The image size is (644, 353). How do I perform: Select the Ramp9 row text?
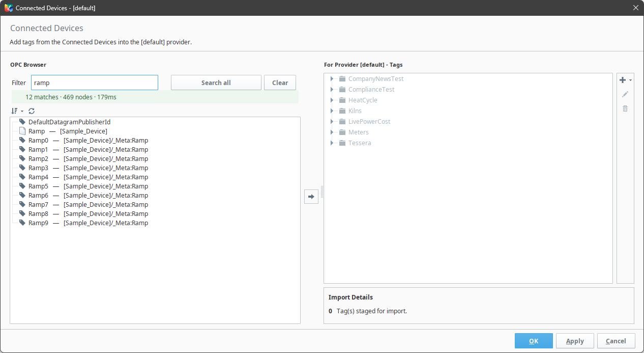(88, 223)
